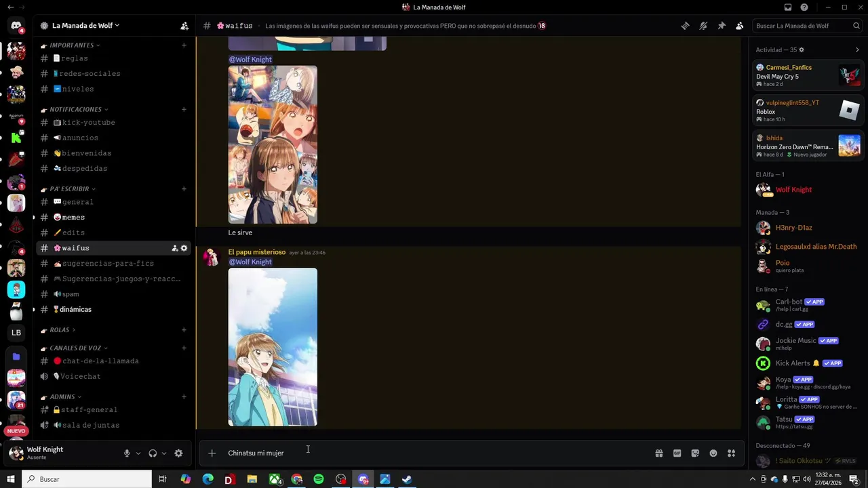Open H3nry-D1az member profile
Screen dimensions: 868x488
(x=807, y=228)
